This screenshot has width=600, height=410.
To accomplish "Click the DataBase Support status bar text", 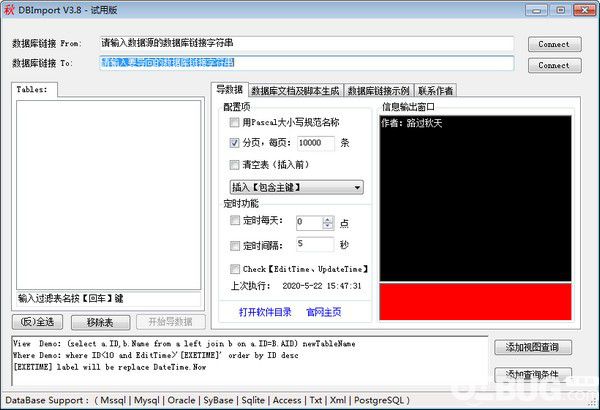I will 207,400.
